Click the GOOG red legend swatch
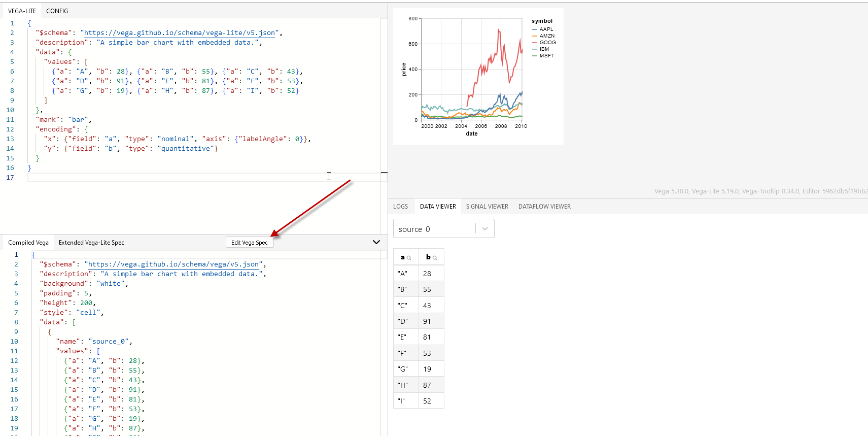The width and height of the screenshot is (868, 436). coord(535,43)
